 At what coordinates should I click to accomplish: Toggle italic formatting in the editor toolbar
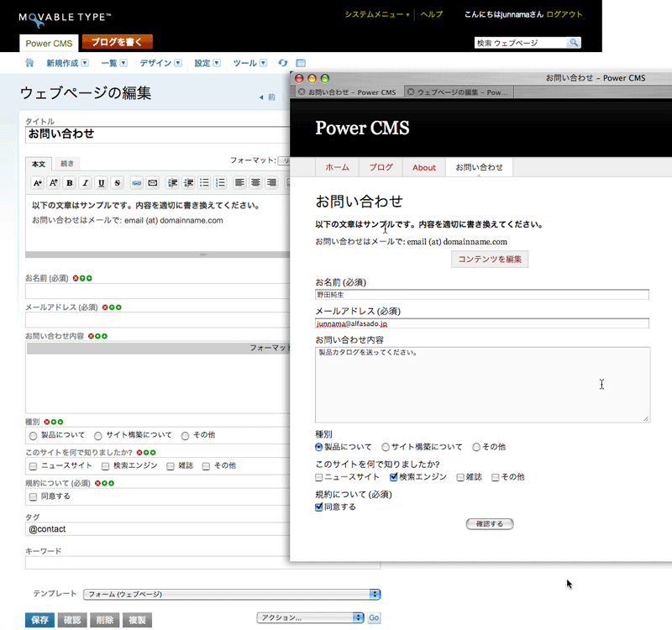coord(86,183)
